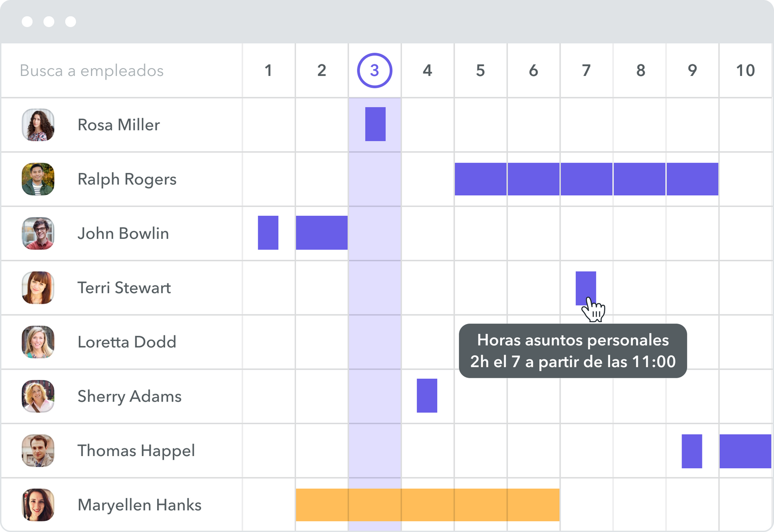This screenshot has width=774, height=532.
Task: Select Rosa Miller's absence block on day 3
Action: pyautogui.click(x=375, y=124)
